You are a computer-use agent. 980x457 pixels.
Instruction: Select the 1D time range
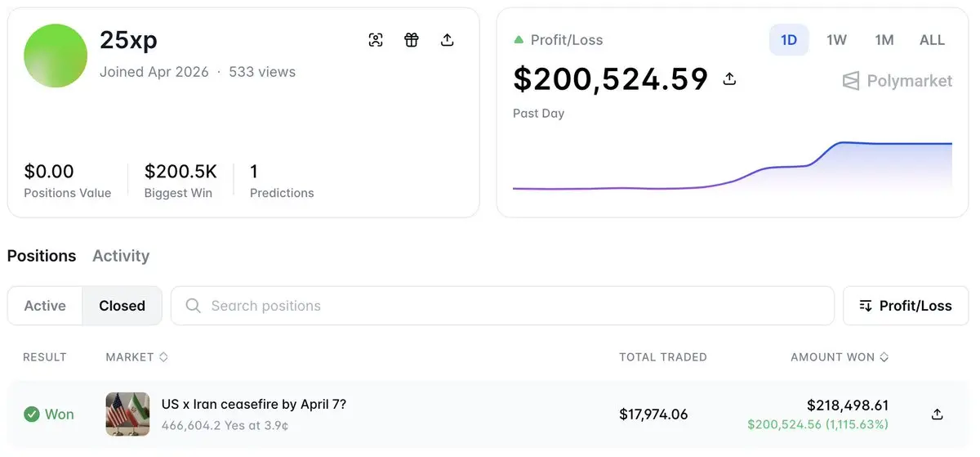pos(789,40)
